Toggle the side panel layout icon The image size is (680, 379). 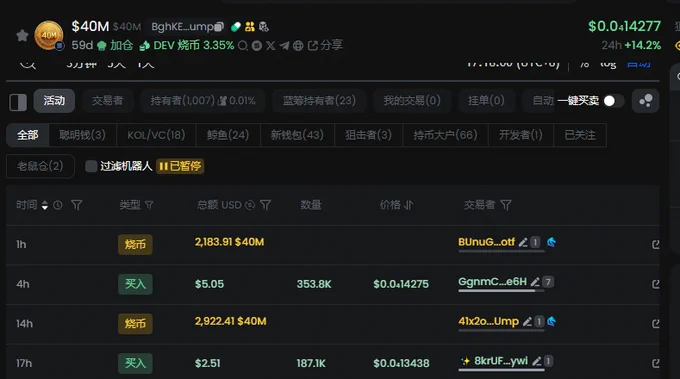pos(18,102)
